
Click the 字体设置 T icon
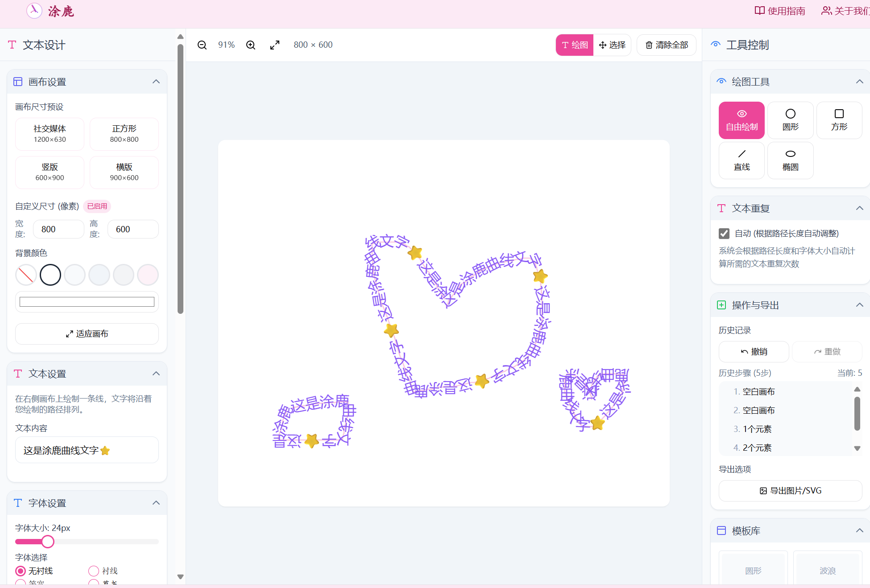coord(18,503)
